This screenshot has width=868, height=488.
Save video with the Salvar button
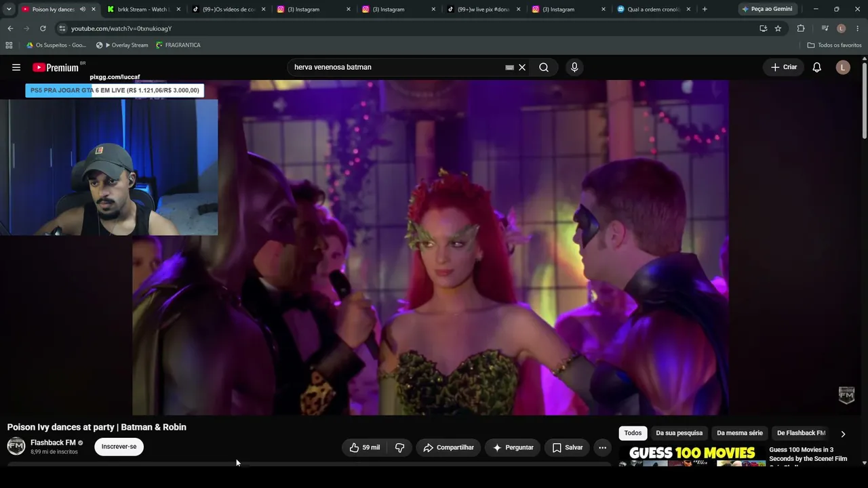pos(567,447)
